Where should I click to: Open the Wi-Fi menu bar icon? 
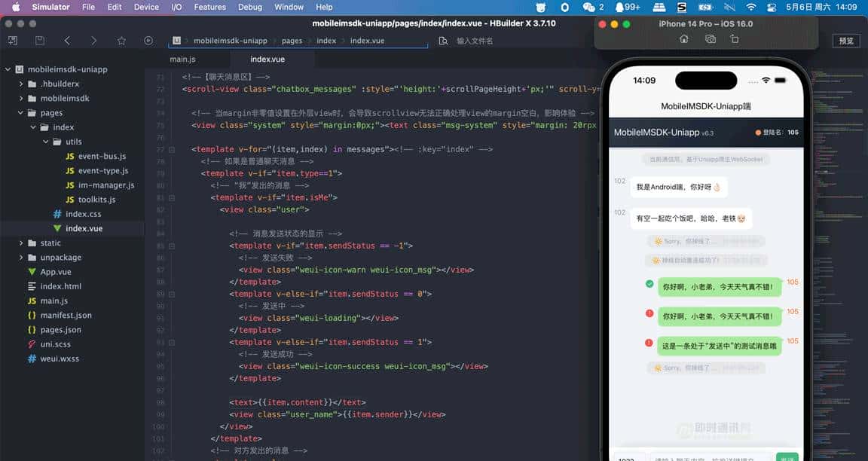[x=750, y=7]
